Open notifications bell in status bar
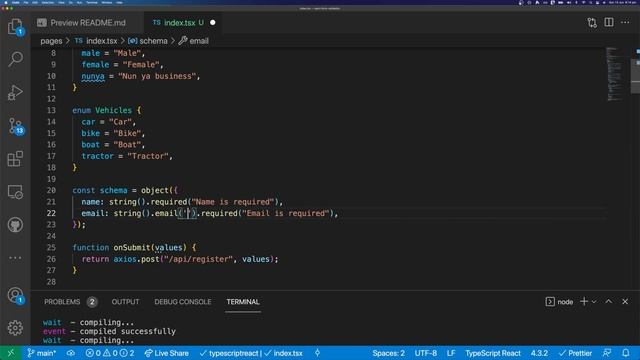 [x=625, y=353]
